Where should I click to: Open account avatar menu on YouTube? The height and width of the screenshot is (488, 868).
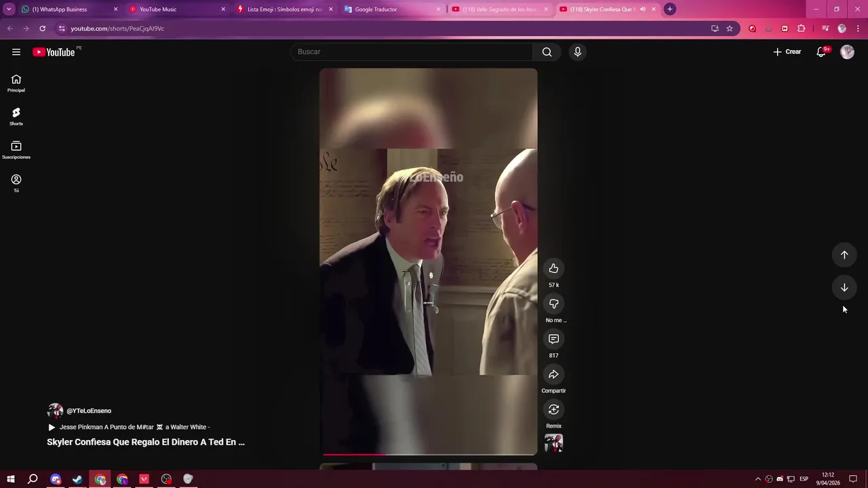pos(847,52)
